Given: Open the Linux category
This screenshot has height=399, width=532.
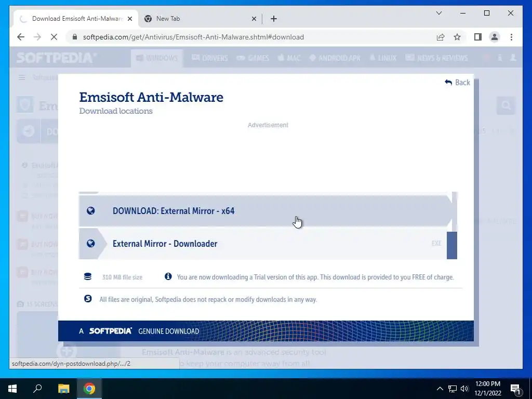Looking at the screenshot, I should point(383,58).
